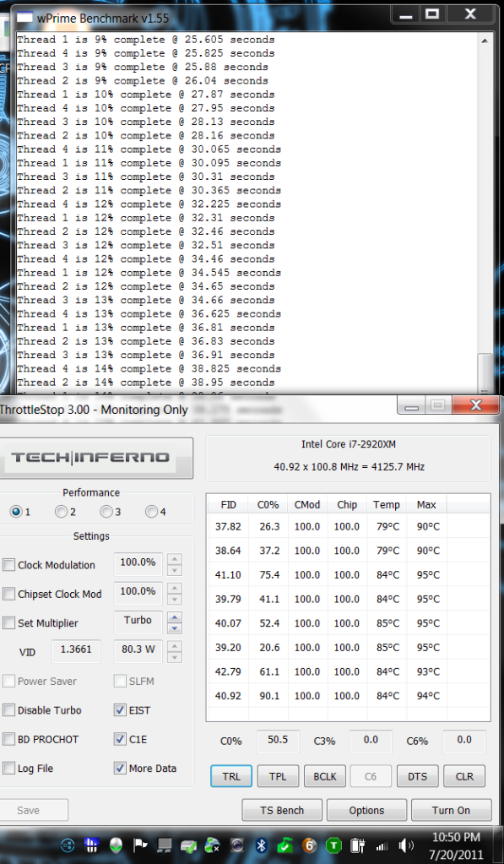504x864 pixels.
Task: Increase Chipset Clock Mod with up arrow
Action: 175,587
